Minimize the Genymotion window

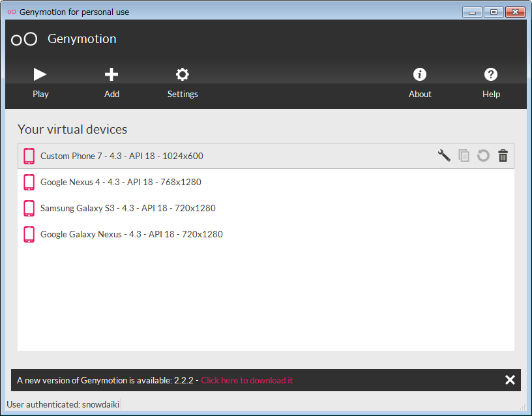[472, 12]
